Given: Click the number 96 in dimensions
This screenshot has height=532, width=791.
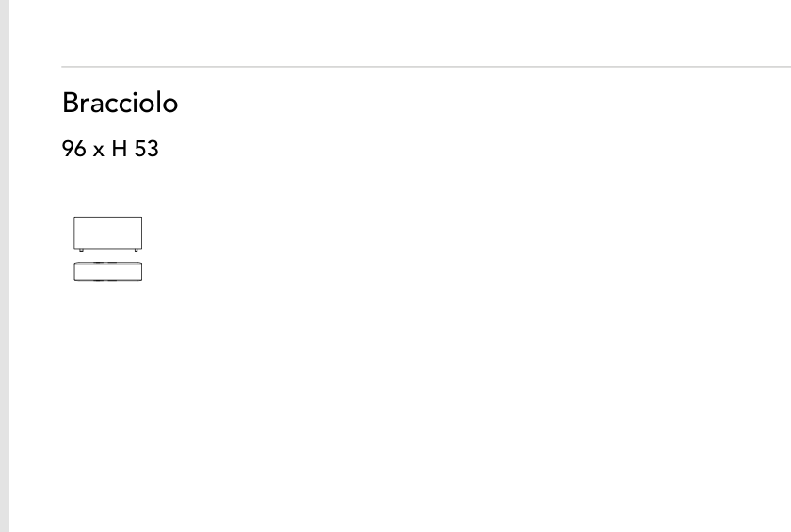Looking at the screenshot, I should 73,149.
